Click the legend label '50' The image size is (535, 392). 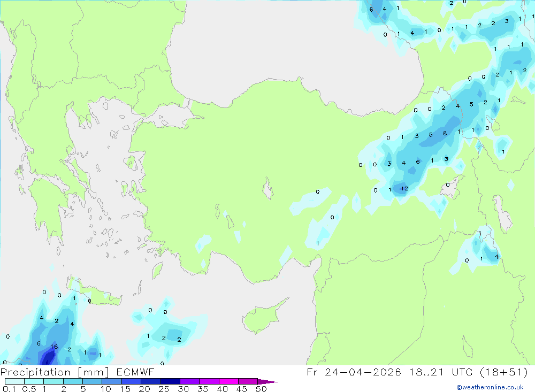(261, 389)
